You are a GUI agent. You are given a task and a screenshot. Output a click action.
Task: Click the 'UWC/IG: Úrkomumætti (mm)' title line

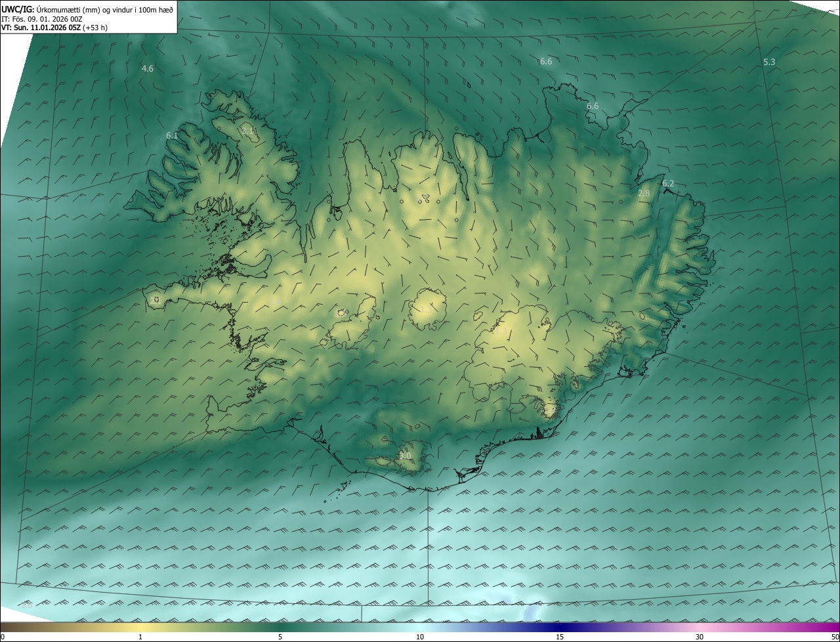87,9
